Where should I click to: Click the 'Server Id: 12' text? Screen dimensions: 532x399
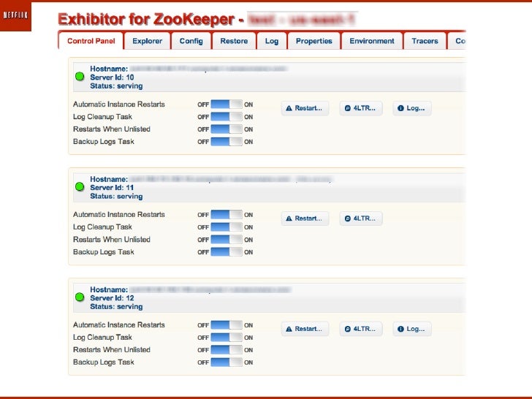pyautogui.click(x=112, y=298)
